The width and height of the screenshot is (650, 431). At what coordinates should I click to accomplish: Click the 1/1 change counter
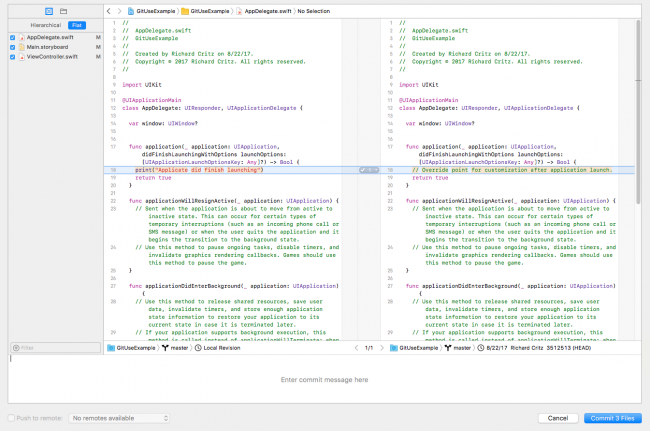coord(369,348)
